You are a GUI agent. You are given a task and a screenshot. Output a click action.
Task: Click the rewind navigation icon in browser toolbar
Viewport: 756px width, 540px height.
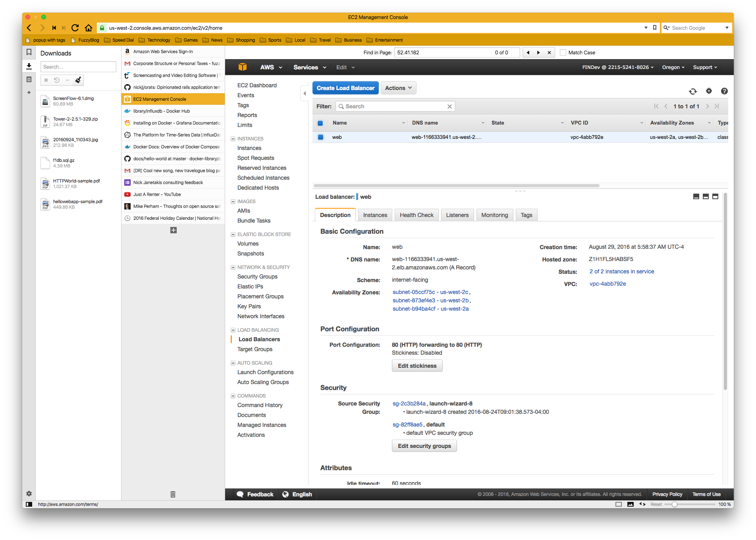pyautogui.click(x=54, y=28)
